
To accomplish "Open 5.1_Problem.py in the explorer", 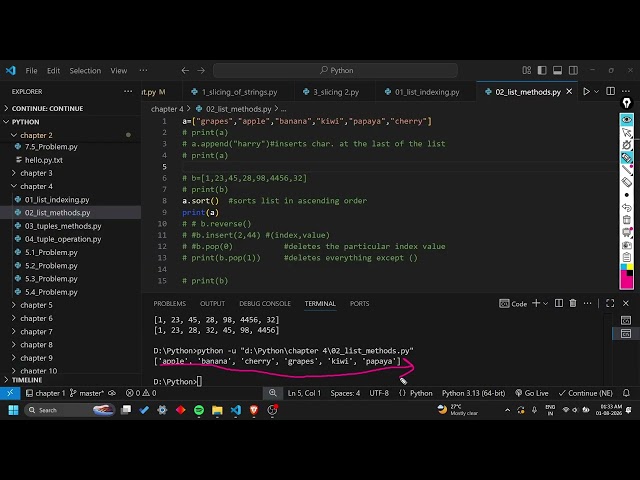I will tap(51, 252).
